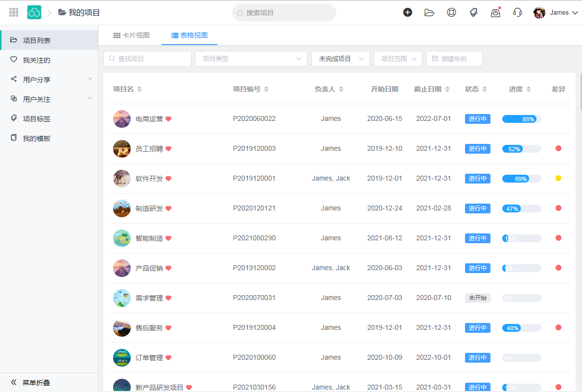Click the headset support icon in top bar
Image resolution: width=582 pixels, height=392 pixels.
pos(517,12)
